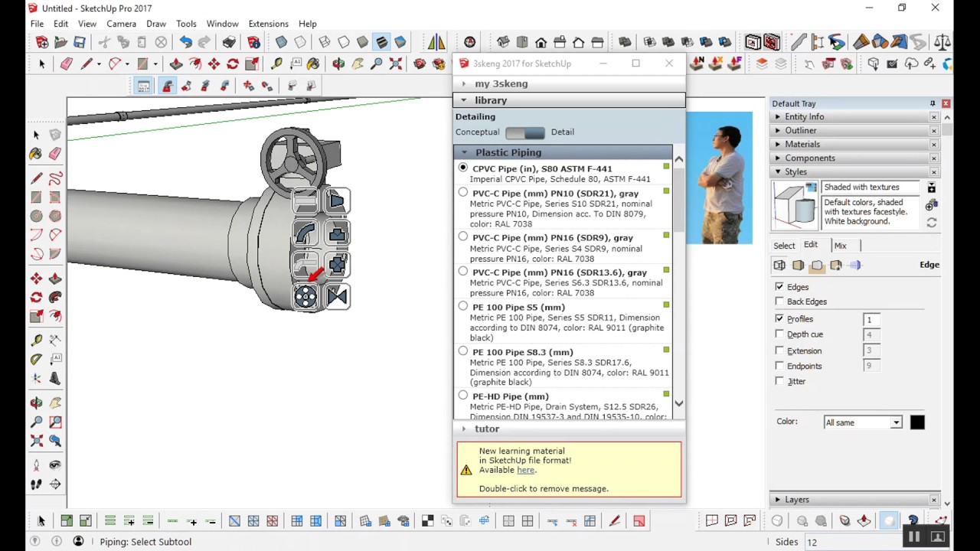
Task: Select the Move tool in top toolbar
Action: (214, 64)
